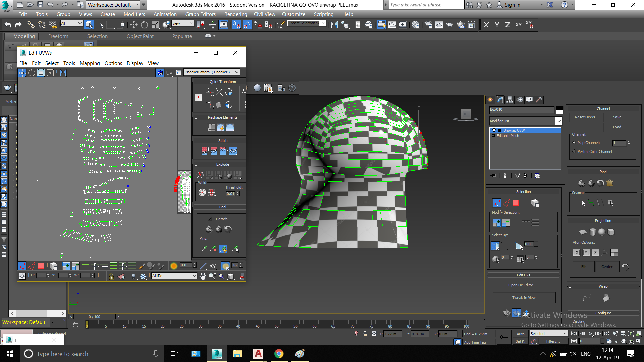644x362 pixels.
Task: Click Stitch Custom icon in Stitch rollout
Action: (233, 151)
